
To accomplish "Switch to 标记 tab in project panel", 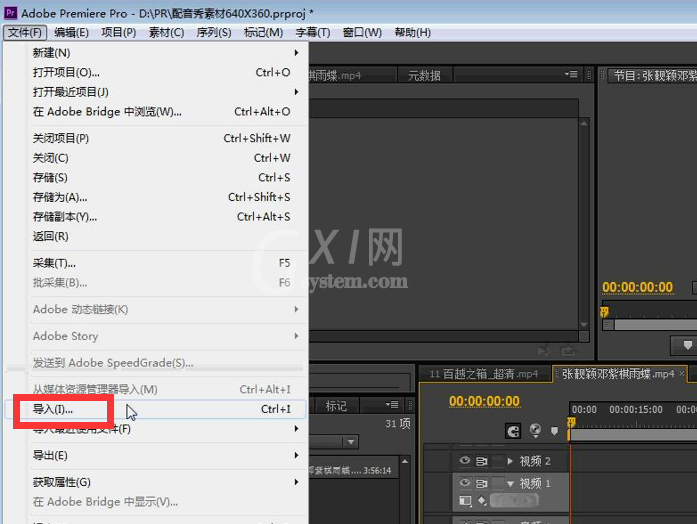I will 336,406.
